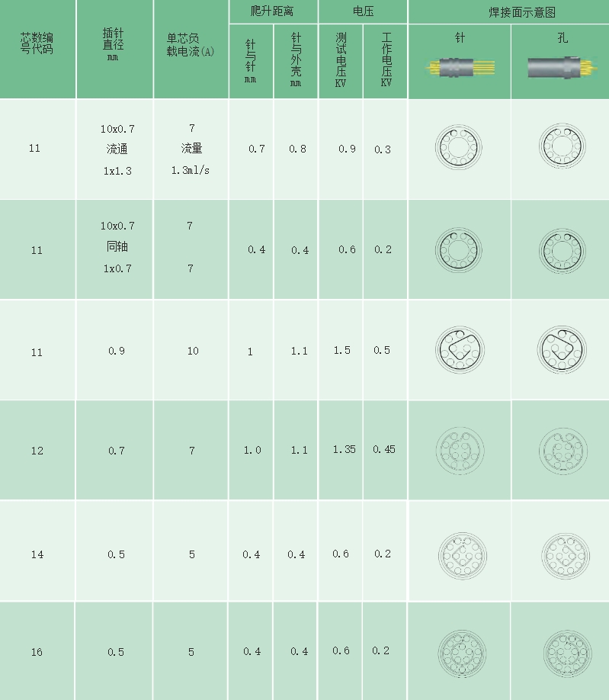Select the socket-side diagram for the 14-core row
Viewport: 609px width, 700px height.
(x=563, y=551)
